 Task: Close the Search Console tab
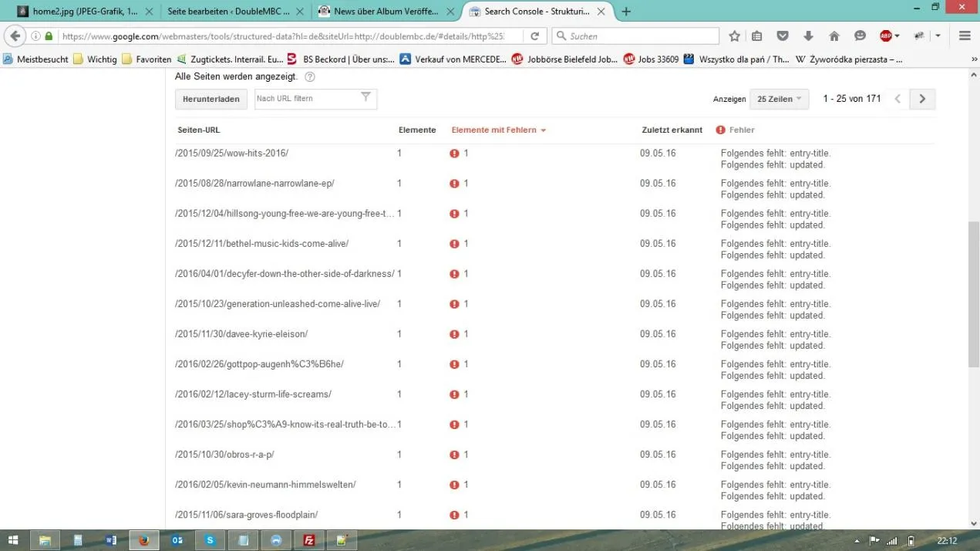pyautogui.click(x=601, y=12)
